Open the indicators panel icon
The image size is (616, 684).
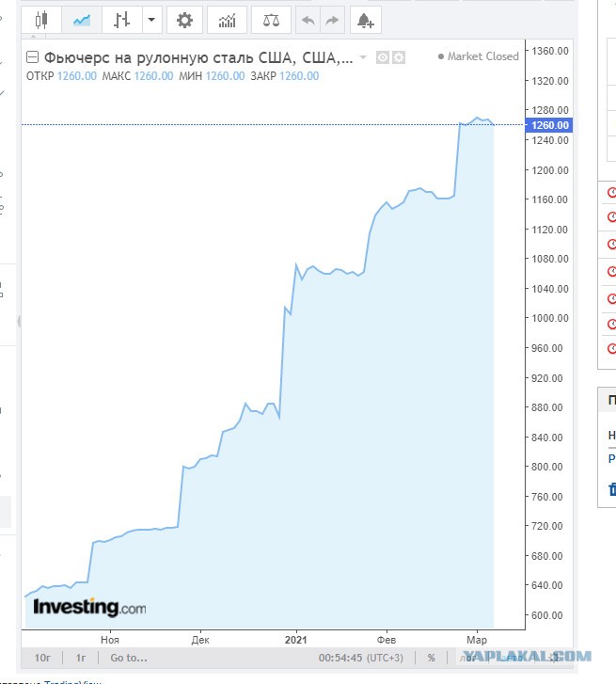pyautogui.click(x=227, y=20)
